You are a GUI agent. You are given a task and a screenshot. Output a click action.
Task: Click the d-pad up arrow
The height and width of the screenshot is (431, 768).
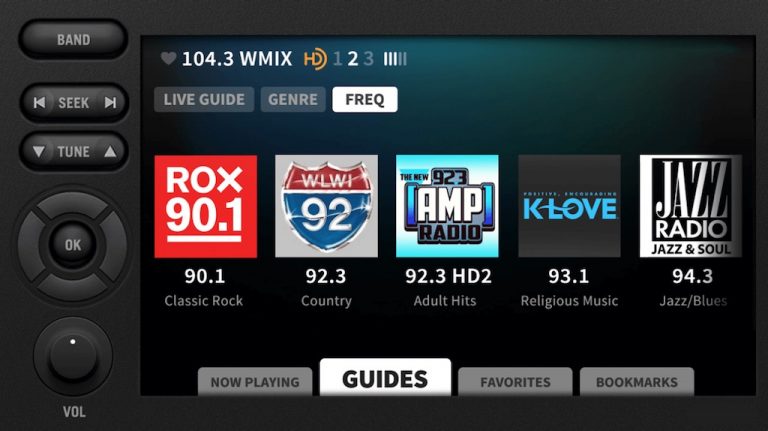point(73,204)
